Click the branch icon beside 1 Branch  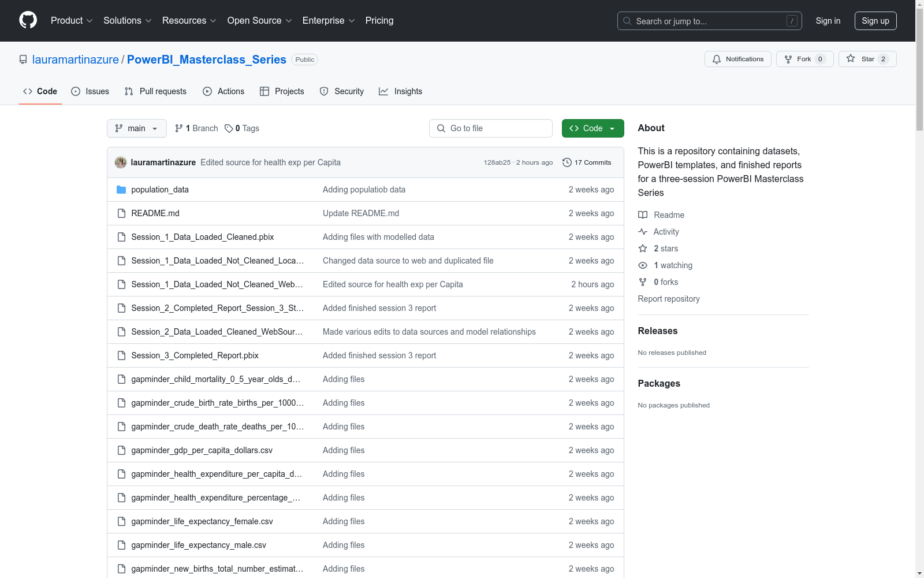pyautogui.click(x=179, y=128)
